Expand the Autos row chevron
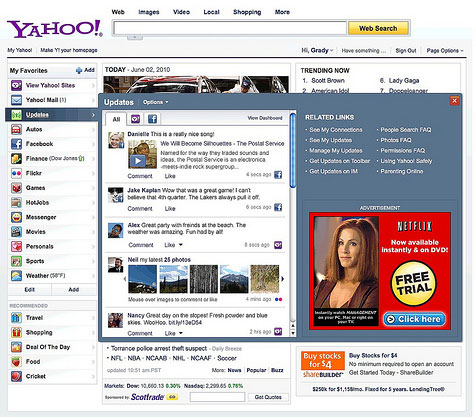 (x=93, y=129)
